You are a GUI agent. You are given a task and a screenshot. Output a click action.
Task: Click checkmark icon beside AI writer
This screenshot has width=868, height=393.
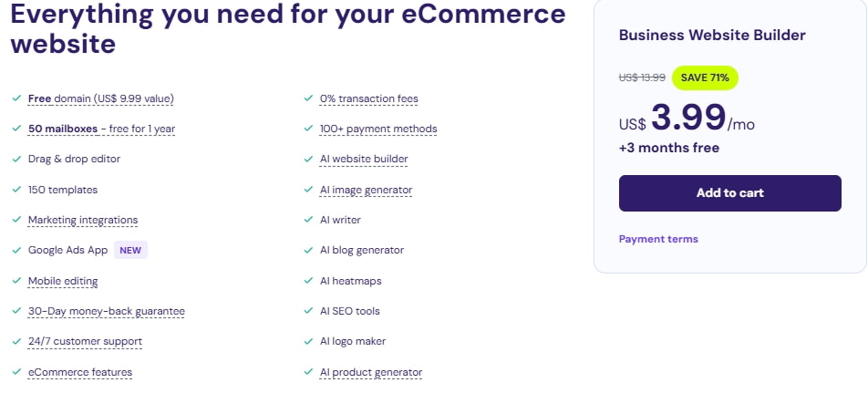(309, 220)
